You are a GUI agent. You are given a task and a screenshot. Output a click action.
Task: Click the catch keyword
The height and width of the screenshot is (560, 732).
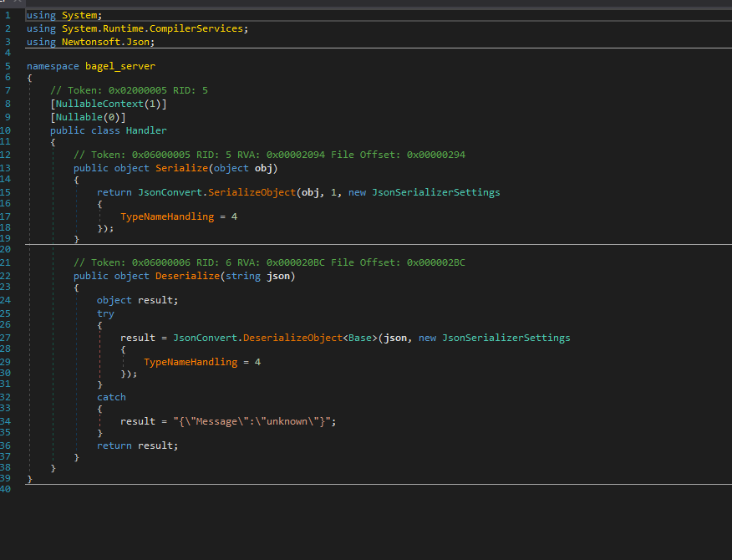[x=111, y=398]
